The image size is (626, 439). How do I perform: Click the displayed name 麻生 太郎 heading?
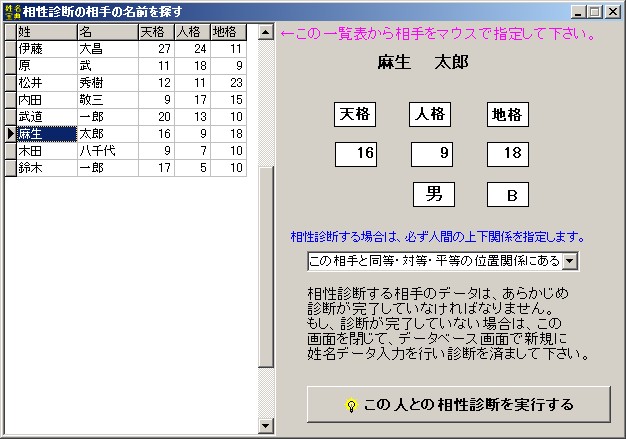point(423,62)
